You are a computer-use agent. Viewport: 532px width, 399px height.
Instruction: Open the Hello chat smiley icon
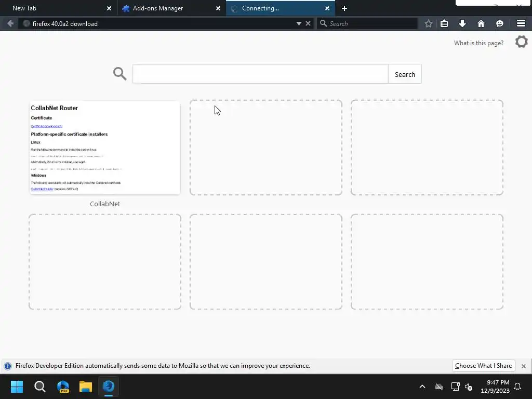click(499, 23)
